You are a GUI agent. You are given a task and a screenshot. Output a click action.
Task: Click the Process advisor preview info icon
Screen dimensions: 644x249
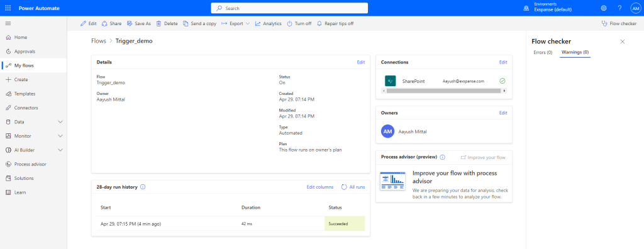point(442,157)
